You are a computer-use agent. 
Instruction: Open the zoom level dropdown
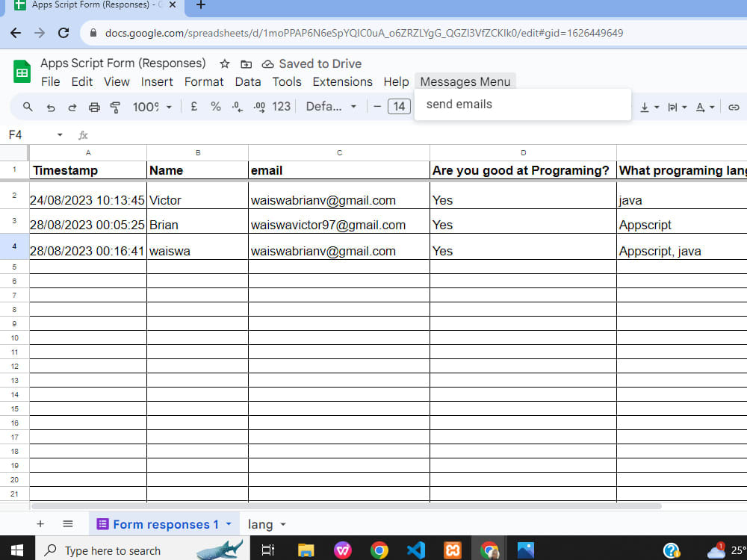[x=153, y=106]
